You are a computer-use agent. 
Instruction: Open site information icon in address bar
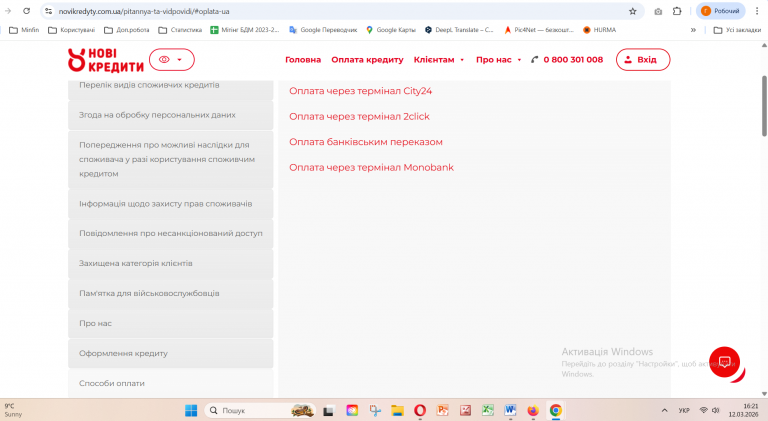[x=48, y=11]
